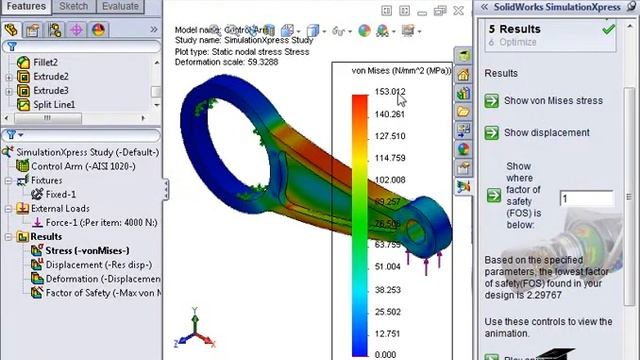
Task: Open the ConfigurationManager tab icon
Action: point(54,30)
